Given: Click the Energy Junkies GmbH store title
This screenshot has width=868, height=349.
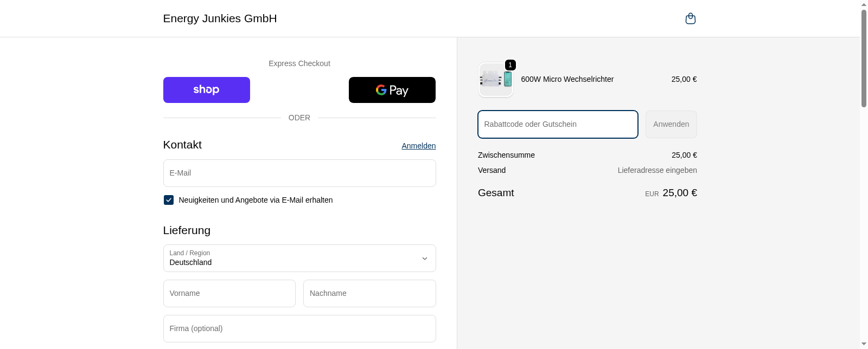Looking at the screenshot, I should [220, 18].
